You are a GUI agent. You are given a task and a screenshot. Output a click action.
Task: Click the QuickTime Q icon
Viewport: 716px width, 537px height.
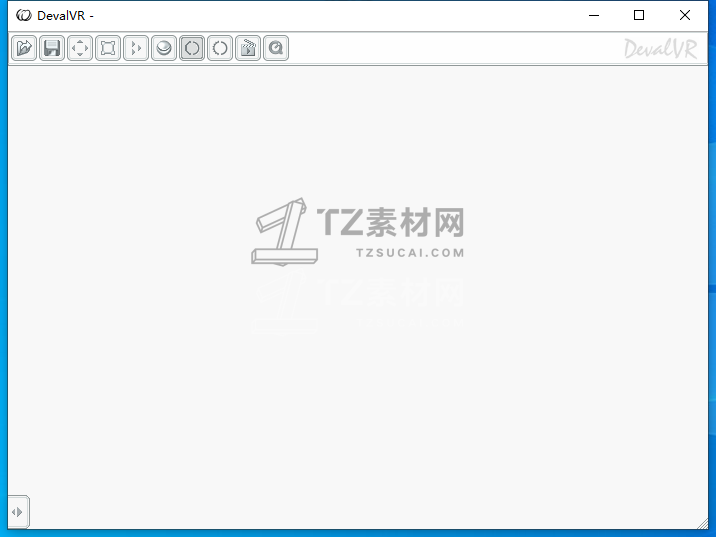click(x=276, y=48)
